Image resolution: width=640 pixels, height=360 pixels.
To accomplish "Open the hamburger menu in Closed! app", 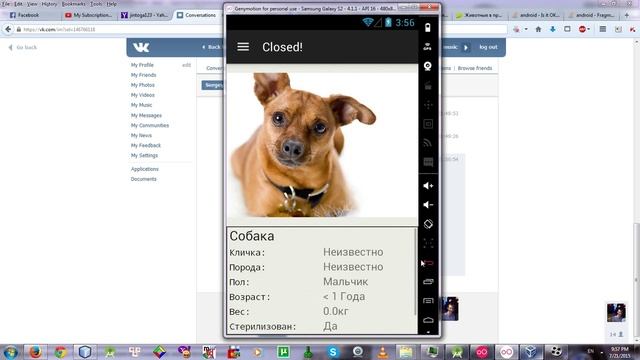I will [243, 47].
